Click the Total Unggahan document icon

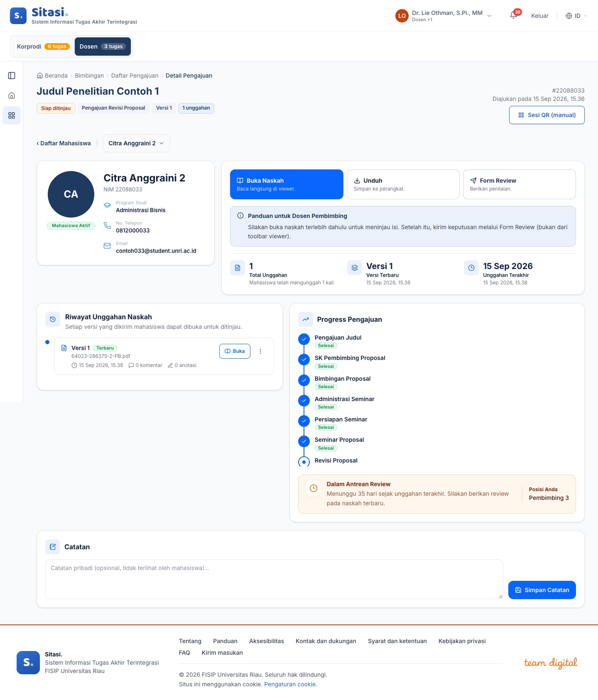[238, 268]
